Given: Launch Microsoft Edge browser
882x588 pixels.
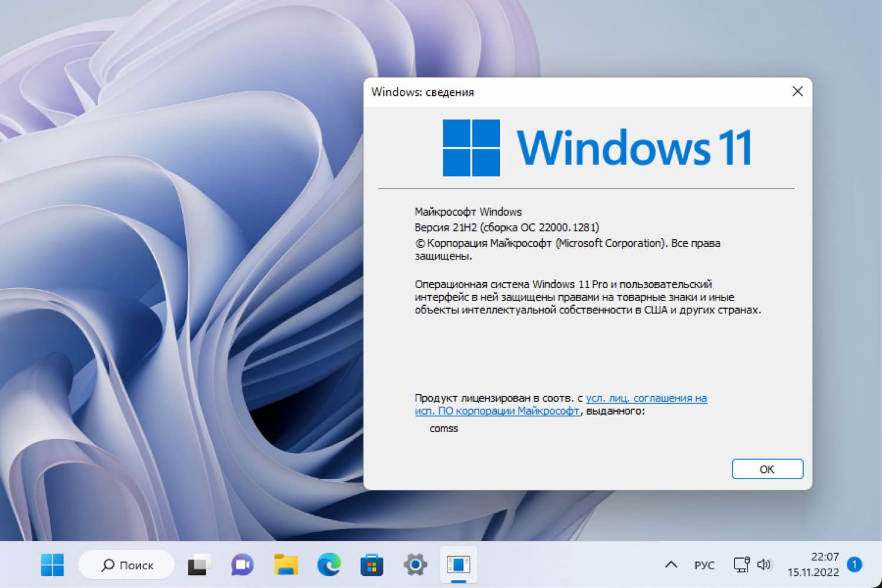Looking at the screenshot, I should 329,565.
